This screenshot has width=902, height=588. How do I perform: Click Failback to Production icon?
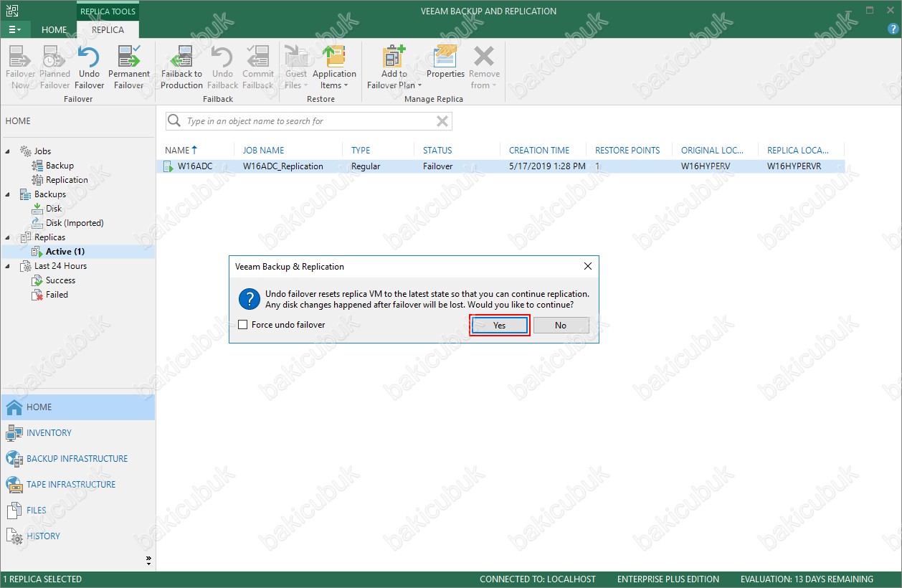coord(181,67)
